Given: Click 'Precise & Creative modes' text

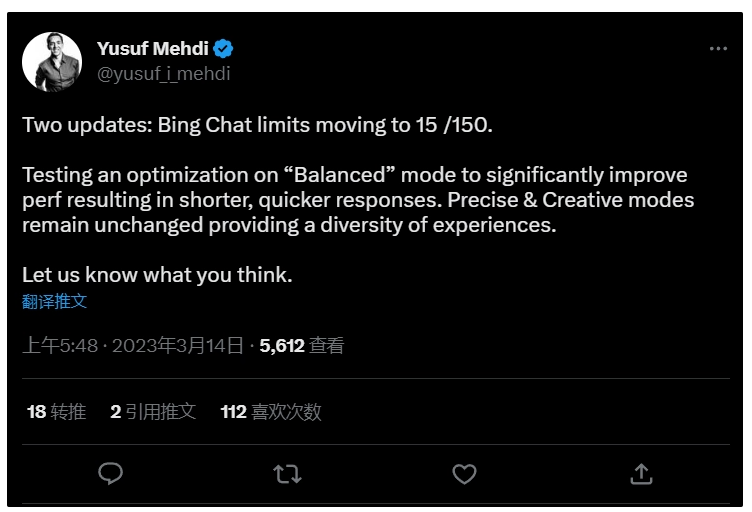Looking at the screenshot, I should (x=571, y=200).
